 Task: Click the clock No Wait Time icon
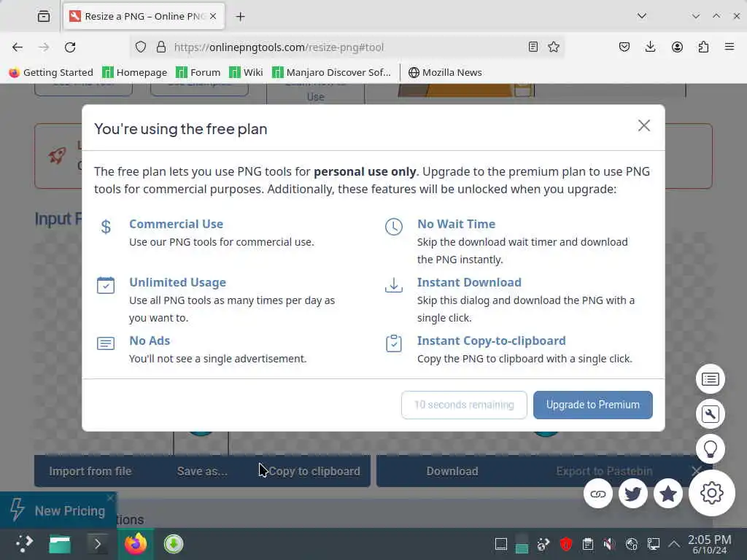point(393,227)
